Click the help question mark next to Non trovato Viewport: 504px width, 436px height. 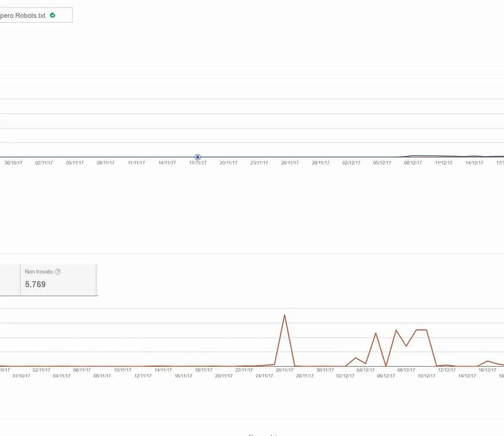point(58,272)
